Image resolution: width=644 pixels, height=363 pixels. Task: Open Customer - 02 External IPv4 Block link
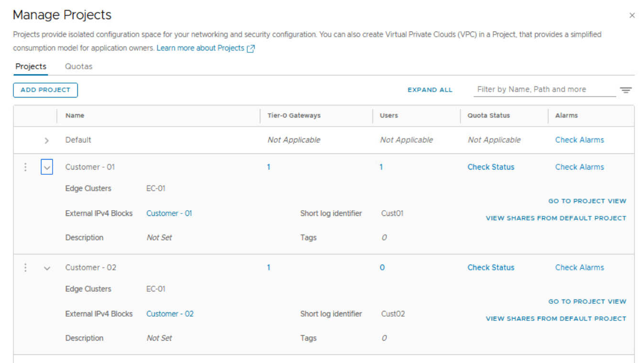(170, 314)
